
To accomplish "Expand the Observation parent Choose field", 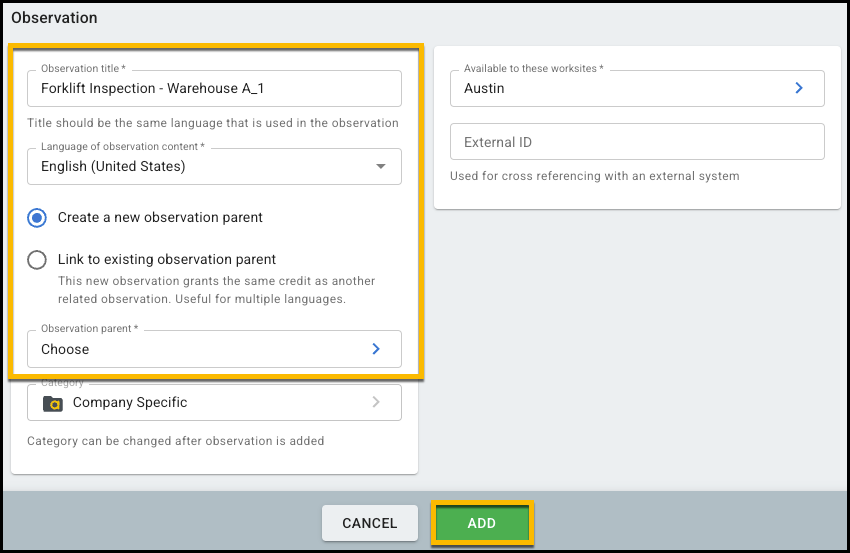I will [214, 349].
